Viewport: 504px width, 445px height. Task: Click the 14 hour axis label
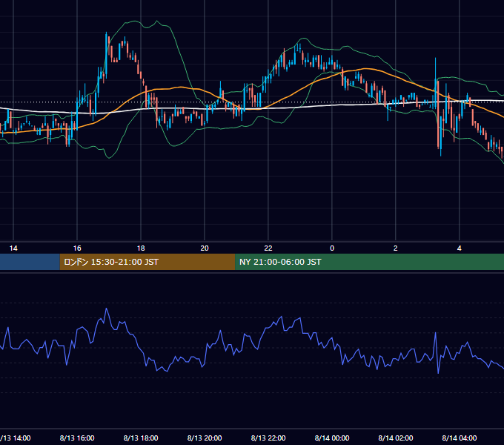13,248
